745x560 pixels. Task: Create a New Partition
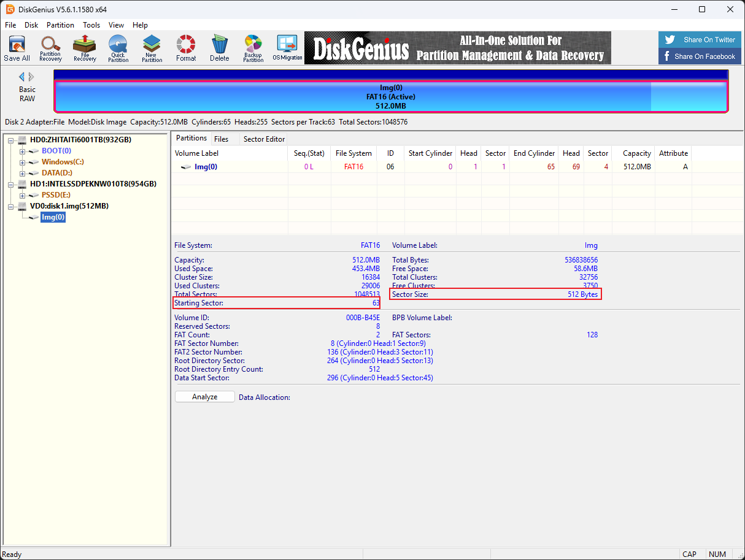click(x=152, y=48)
